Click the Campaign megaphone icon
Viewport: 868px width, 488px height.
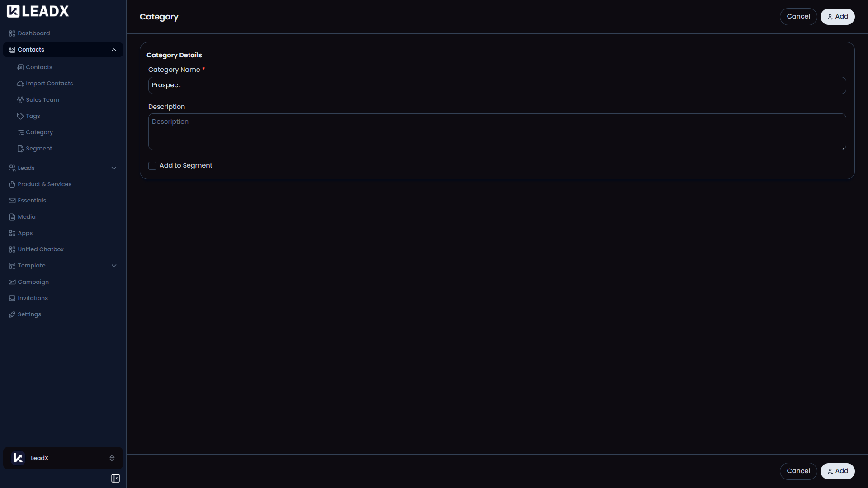[x=12, y=282]
